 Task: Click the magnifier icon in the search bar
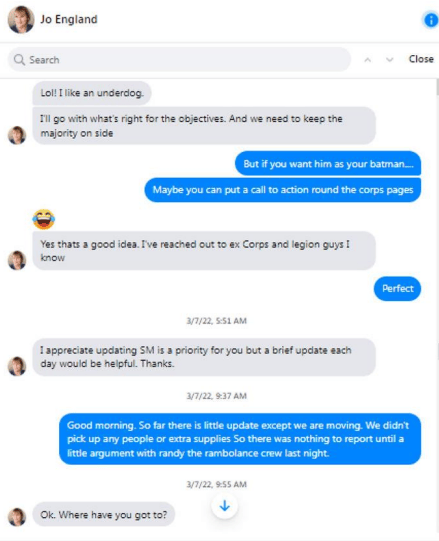click(x=19, y=60)
